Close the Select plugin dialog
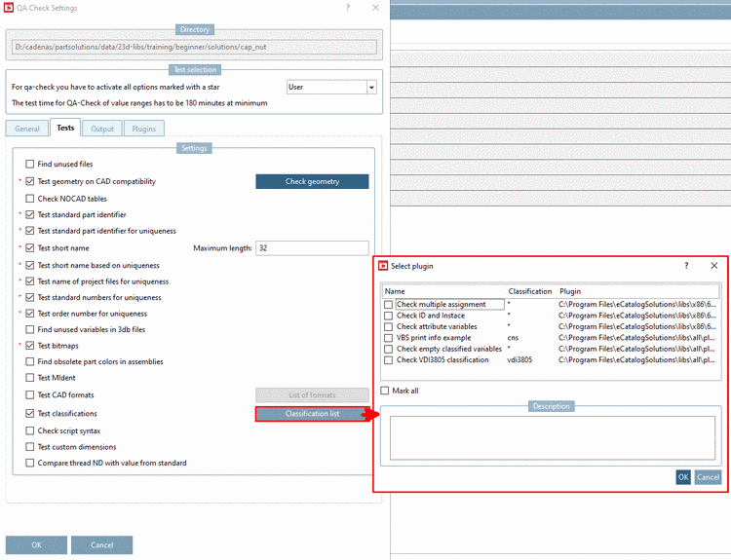731x560 pixels. click(714, 266)
